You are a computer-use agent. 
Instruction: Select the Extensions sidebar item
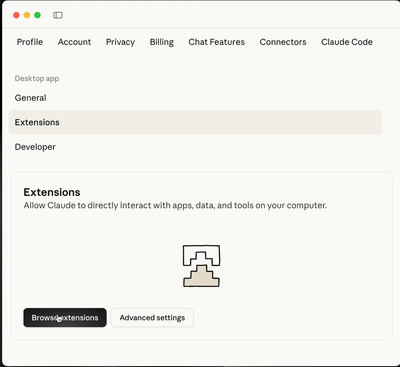click(x=195, y=122)
